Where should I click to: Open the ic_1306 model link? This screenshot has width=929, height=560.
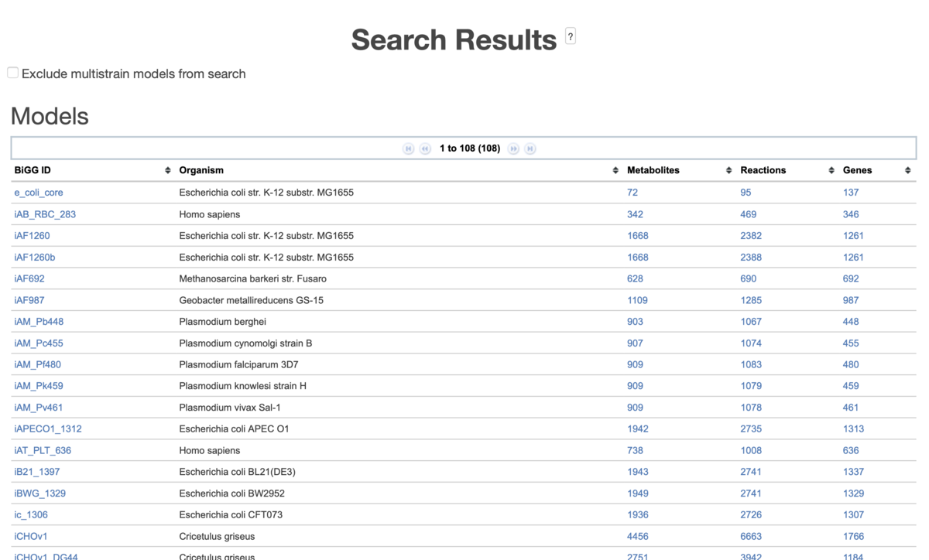click(31, 515)
